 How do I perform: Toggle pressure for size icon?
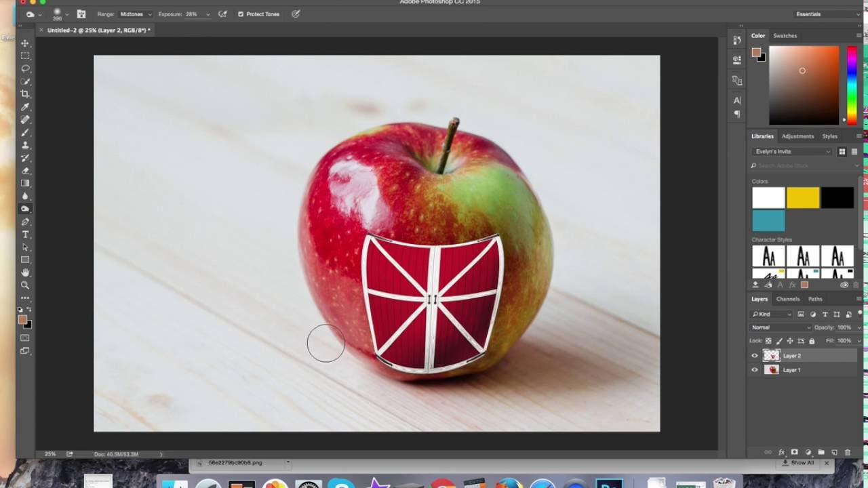[296, 14]
